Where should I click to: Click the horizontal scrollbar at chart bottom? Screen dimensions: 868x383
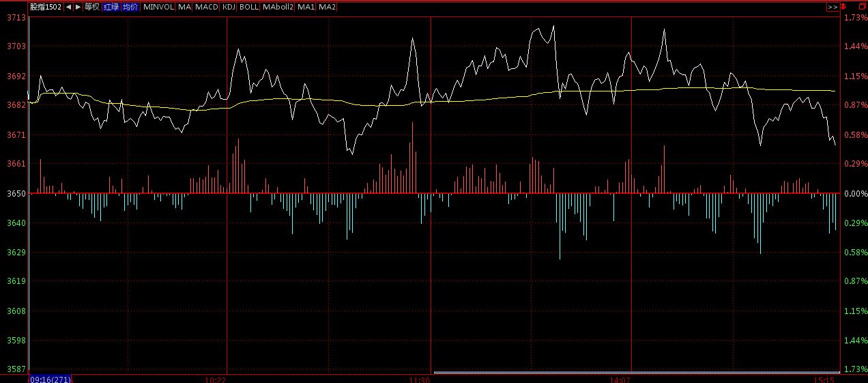[637, 372]
